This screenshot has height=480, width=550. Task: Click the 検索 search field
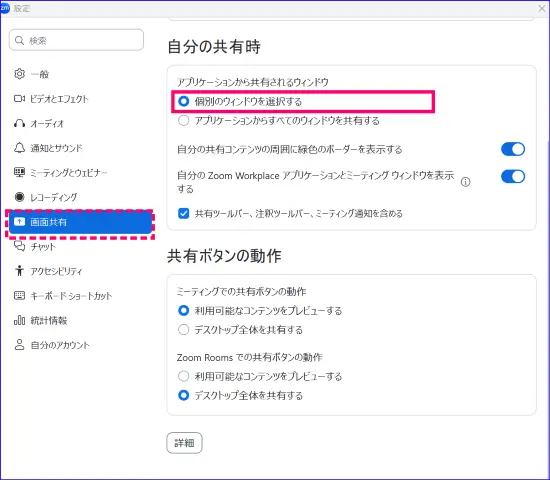pos(76,40)
